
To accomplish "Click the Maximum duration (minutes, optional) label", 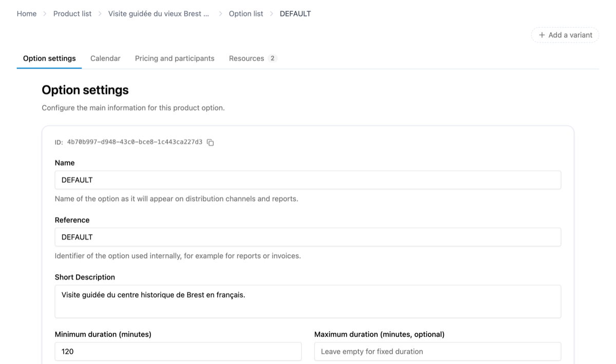I will tap(379, 334).
